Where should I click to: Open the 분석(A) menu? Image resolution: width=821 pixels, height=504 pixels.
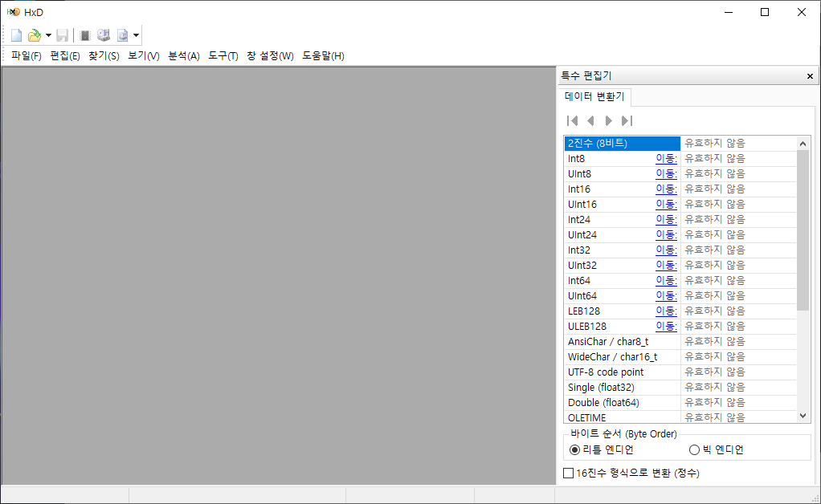pyautogui.click(x=183, y=56)
